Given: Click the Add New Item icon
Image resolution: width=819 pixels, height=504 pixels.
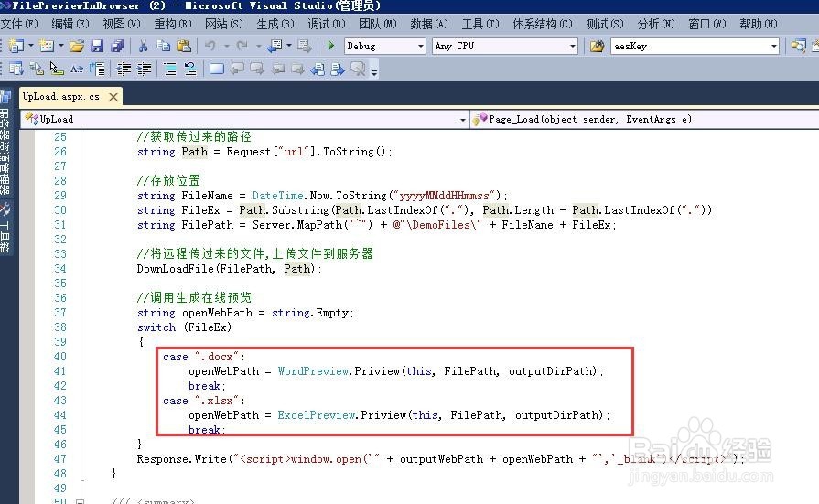Looking at the screenshot, I should click(47, 46).
